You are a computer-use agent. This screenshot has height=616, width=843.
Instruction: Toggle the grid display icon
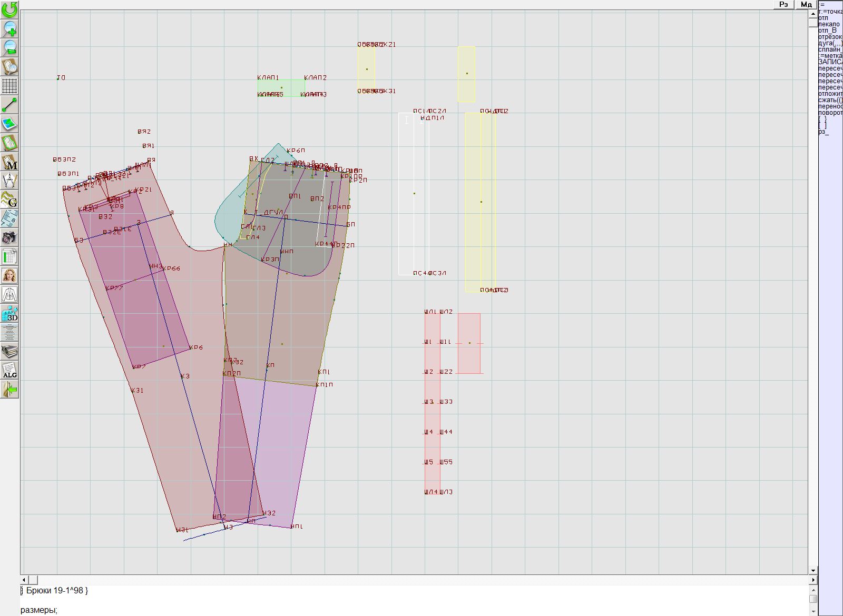tap(9, 85)
